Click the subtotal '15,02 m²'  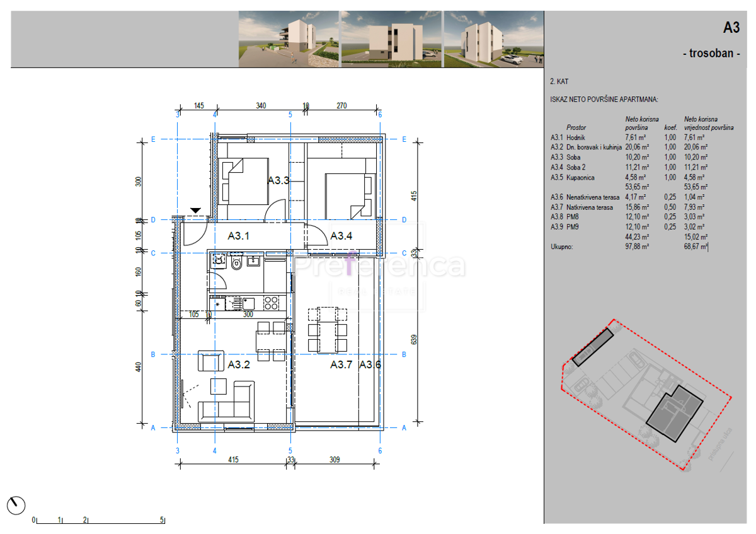(x=696, y=238)
